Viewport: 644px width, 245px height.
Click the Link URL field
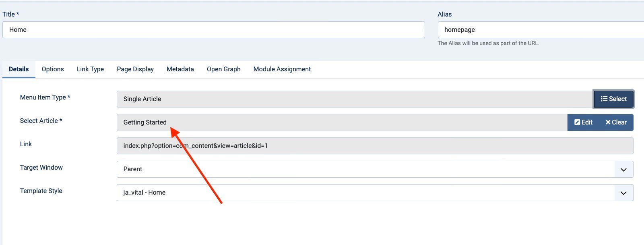[x=375, y=146]
